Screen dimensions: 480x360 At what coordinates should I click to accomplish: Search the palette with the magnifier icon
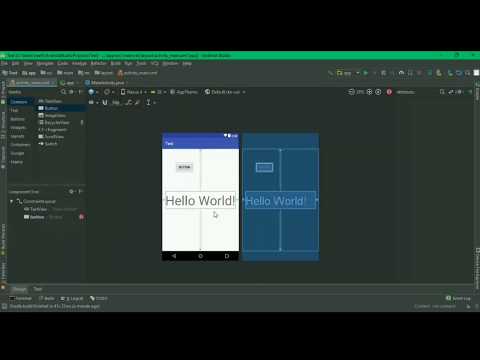point(64,92)
